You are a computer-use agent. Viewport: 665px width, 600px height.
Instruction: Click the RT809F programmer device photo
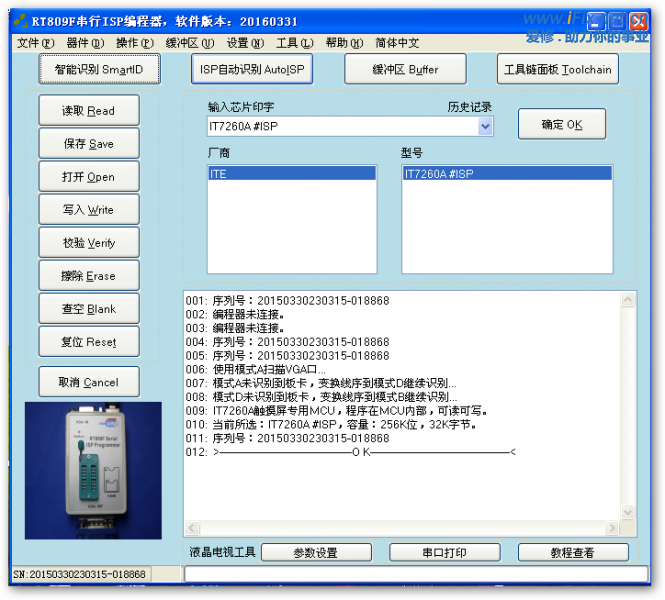coord(93,471)
